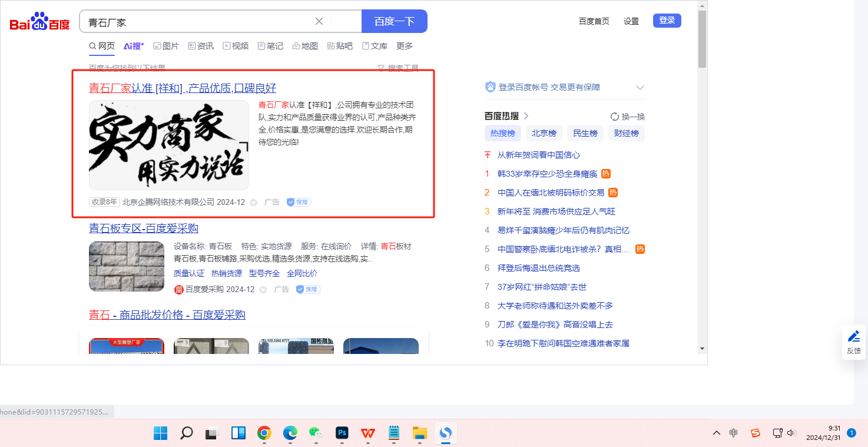Switch to the 图片 tab
The width and height of the screenshot is (868, 447).
click(x=166, y=46)
